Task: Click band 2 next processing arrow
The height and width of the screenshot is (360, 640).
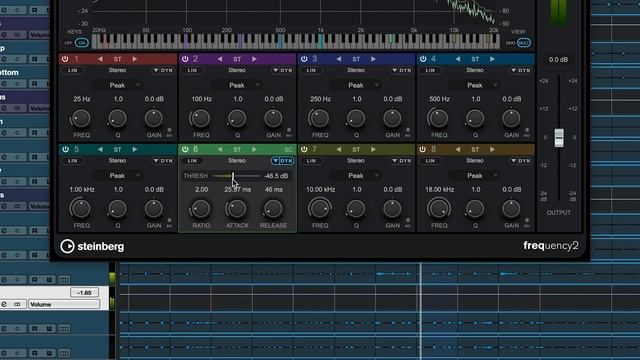Action: (254, 59)
